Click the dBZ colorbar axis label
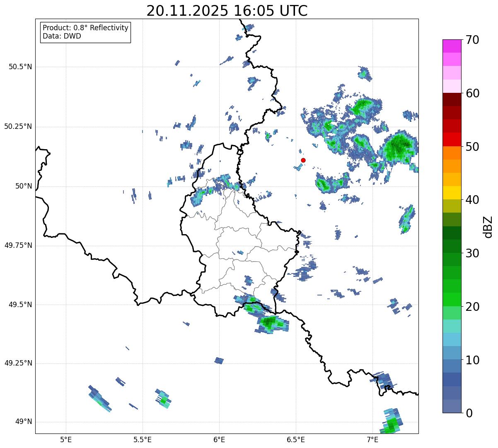 488,226
